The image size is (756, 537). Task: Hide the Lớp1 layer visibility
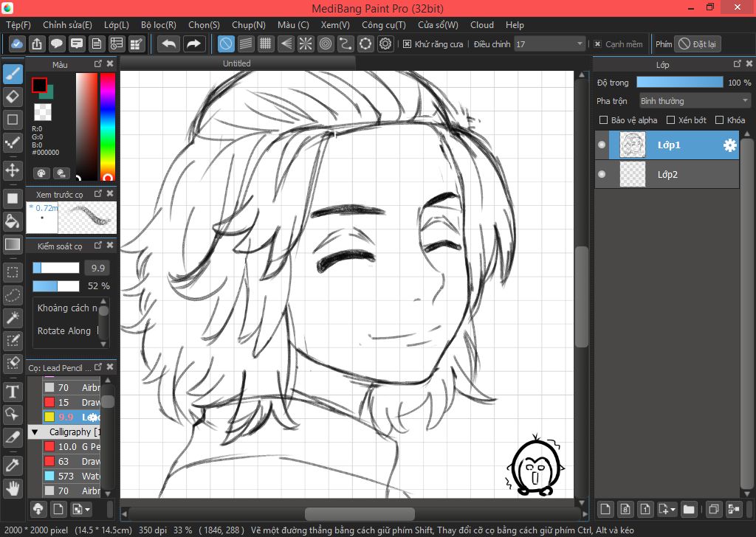(602, 145)
